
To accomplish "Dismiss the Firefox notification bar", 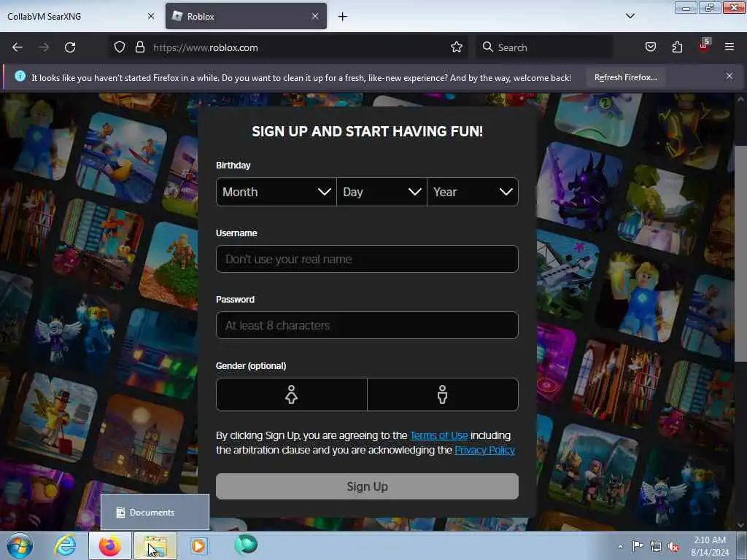I will tap(729, 76).
